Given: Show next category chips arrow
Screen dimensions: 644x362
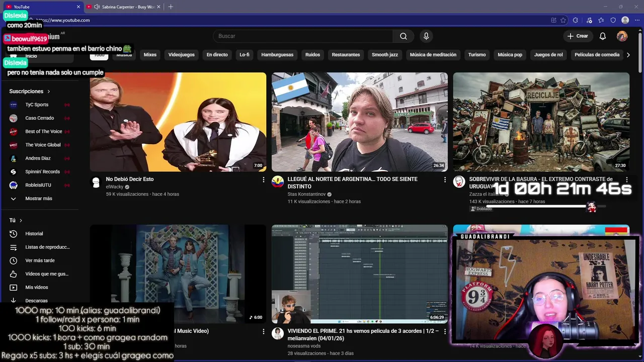Looking at the screenshot, I should [628, 55].
